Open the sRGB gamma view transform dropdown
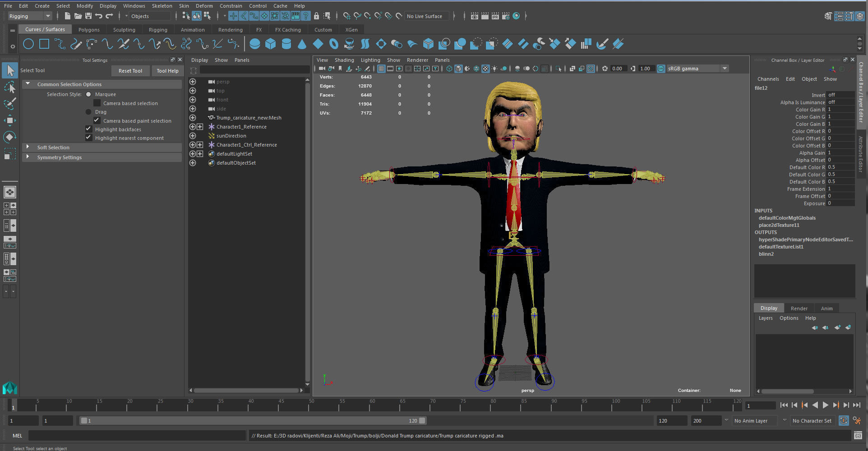Screen dimensions: 868x451 pyautogui.click(x=725, y=69)
